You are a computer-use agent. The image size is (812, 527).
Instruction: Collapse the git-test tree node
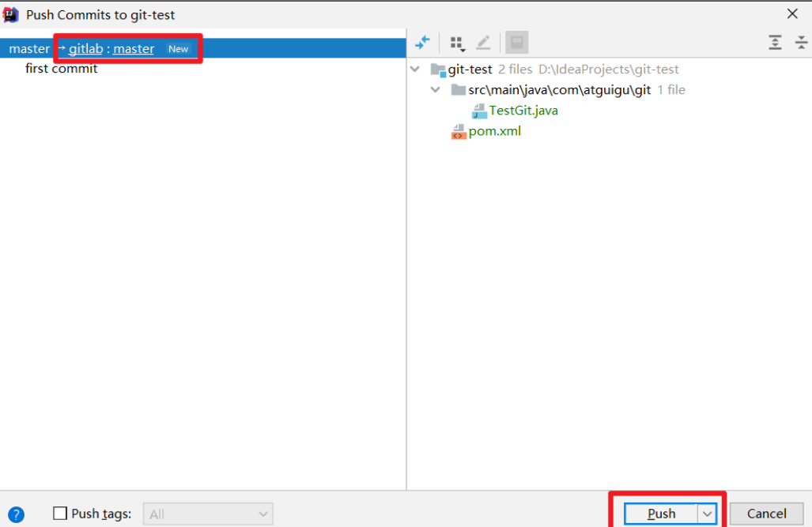point(415,69)
